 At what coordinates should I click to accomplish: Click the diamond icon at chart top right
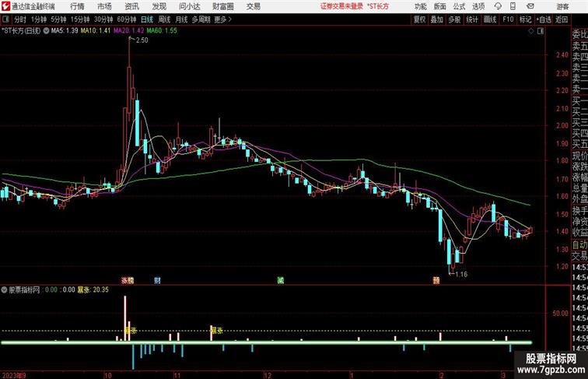click(x=531, y=31)
